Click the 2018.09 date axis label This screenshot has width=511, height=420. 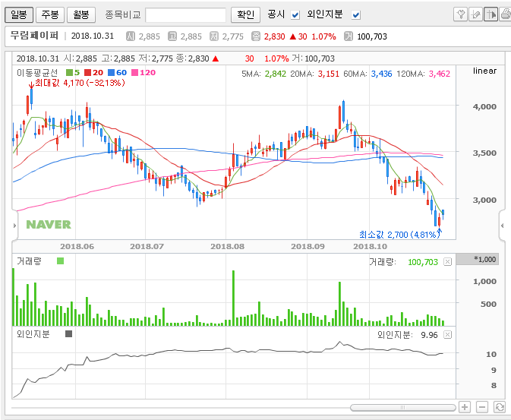[x=308, y=247]
